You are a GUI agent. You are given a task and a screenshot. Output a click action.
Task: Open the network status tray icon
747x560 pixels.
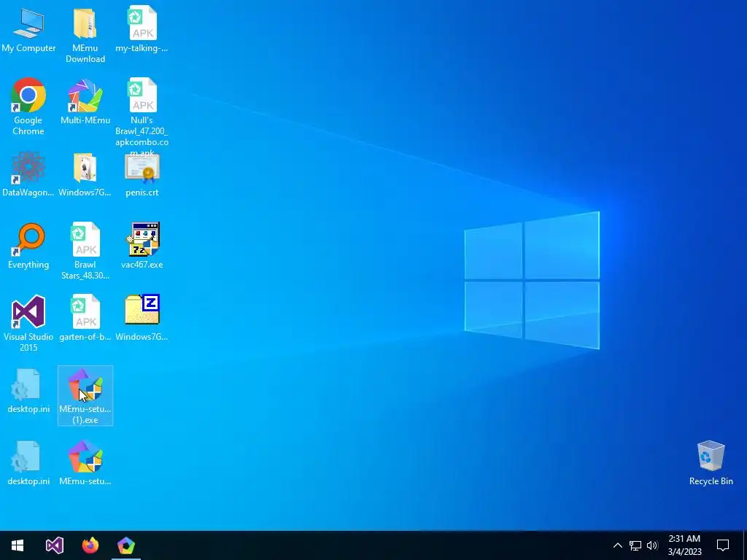point(635,545)
